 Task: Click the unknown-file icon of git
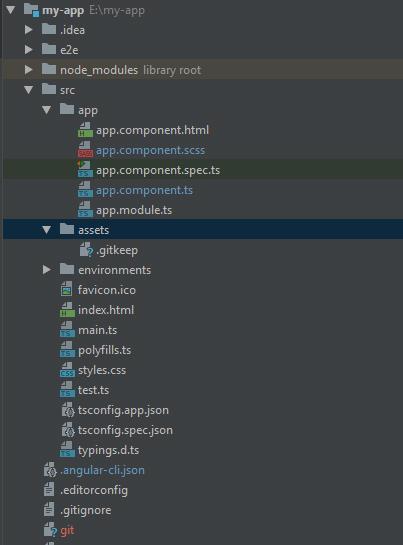coord(50,530)
